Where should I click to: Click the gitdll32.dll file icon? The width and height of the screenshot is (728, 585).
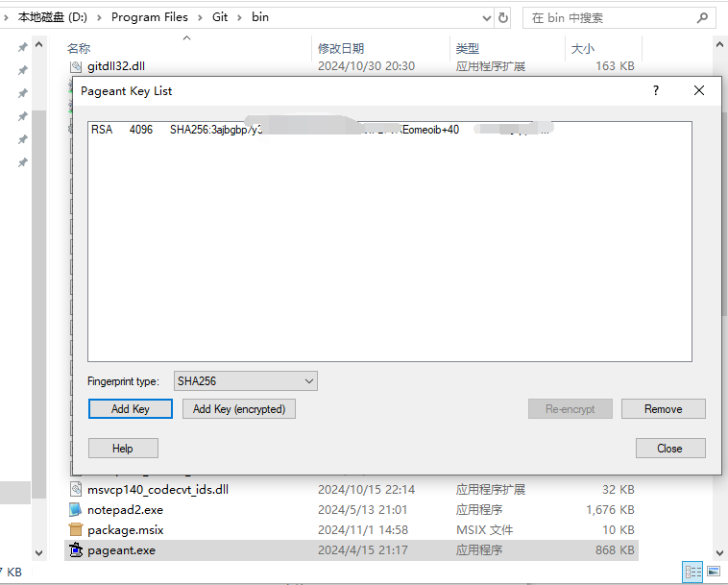[x=76, y=66]
